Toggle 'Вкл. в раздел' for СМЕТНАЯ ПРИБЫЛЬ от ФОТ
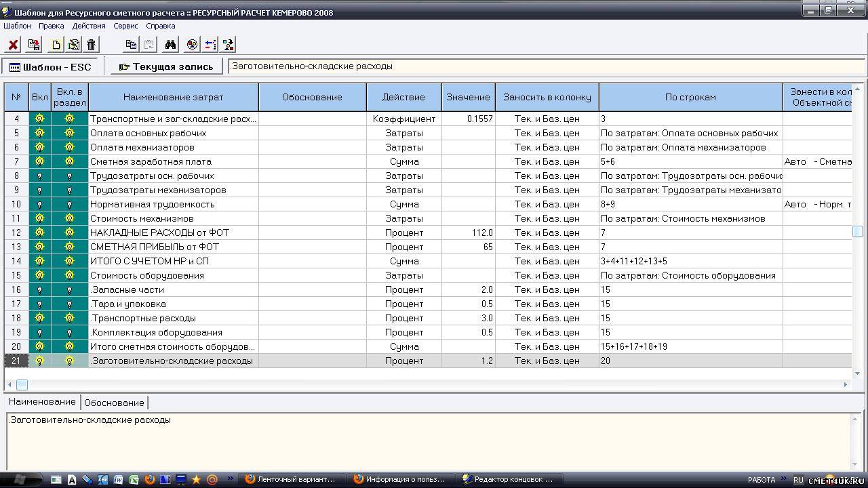 pyautogui.click(x=69, y=247)
